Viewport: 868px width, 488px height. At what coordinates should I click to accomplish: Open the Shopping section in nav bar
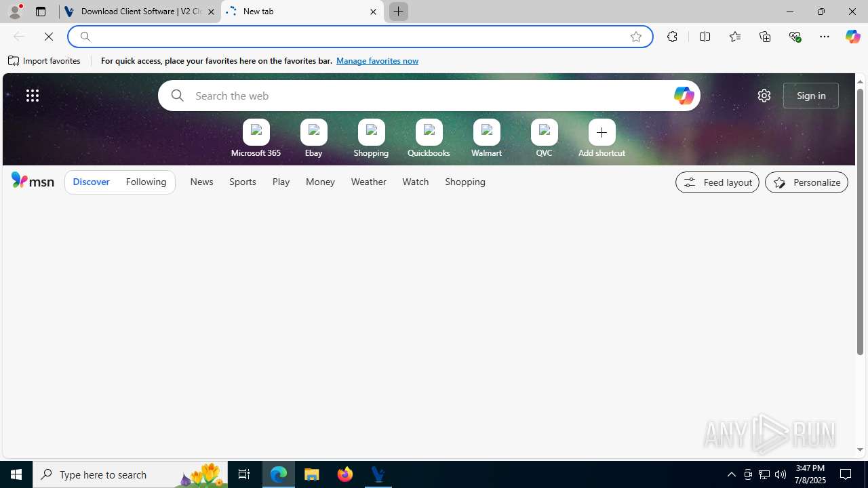tap(465, 182)
